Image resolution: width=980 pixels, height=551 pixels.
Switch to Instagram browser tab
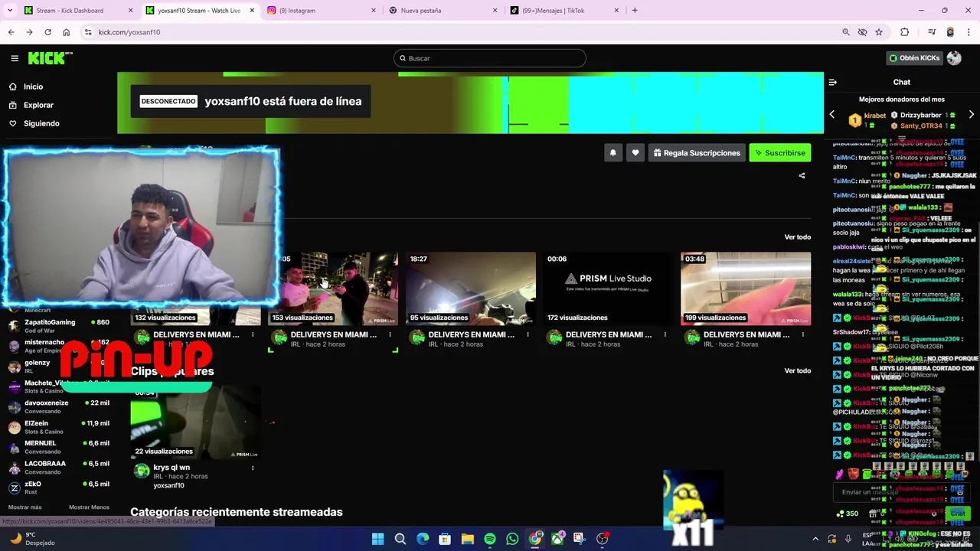tap(320, 11)
